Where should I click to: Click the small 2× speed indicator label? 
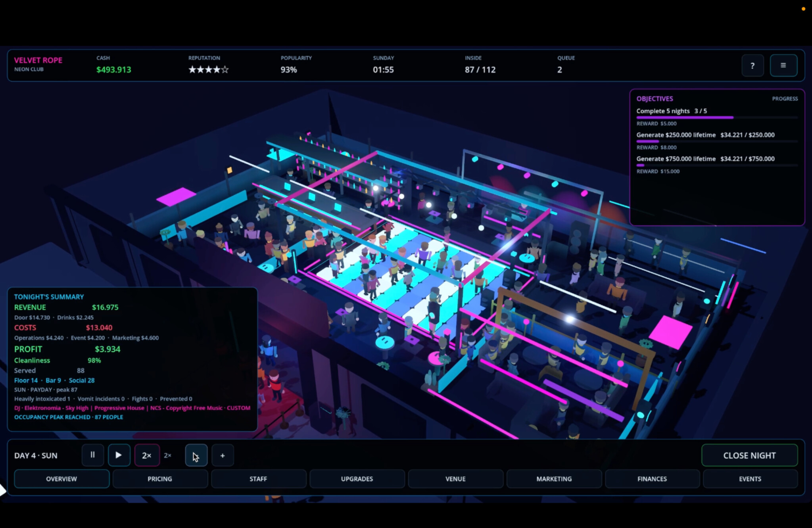[x=168, y=455]
